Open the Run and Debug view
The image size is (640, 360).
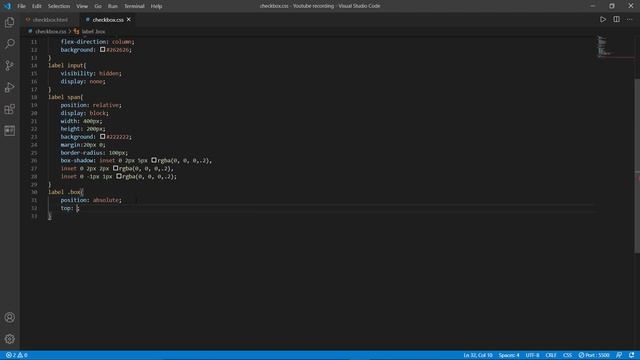tap(10, 87)
